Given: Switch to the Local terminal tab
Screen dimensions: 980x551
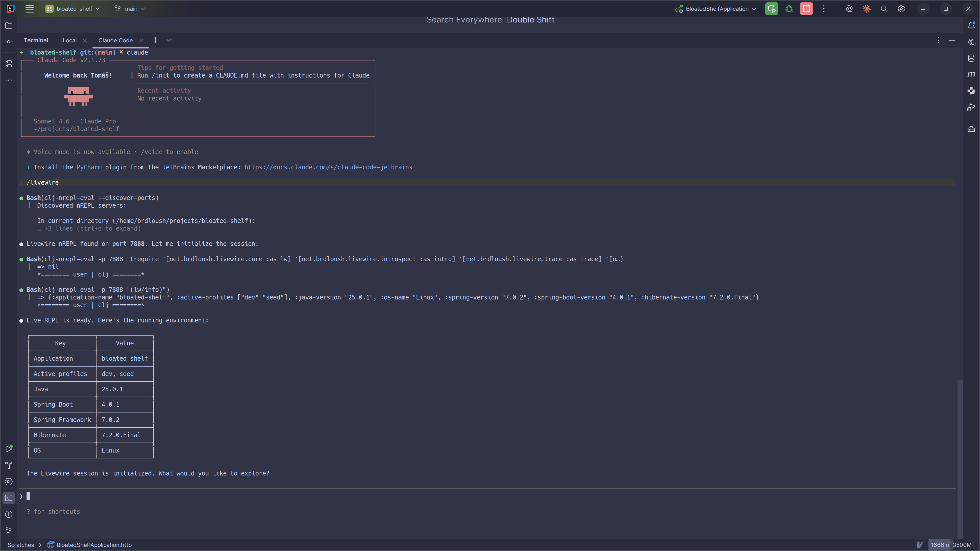Looking at the screenshot, I should 70,40.
